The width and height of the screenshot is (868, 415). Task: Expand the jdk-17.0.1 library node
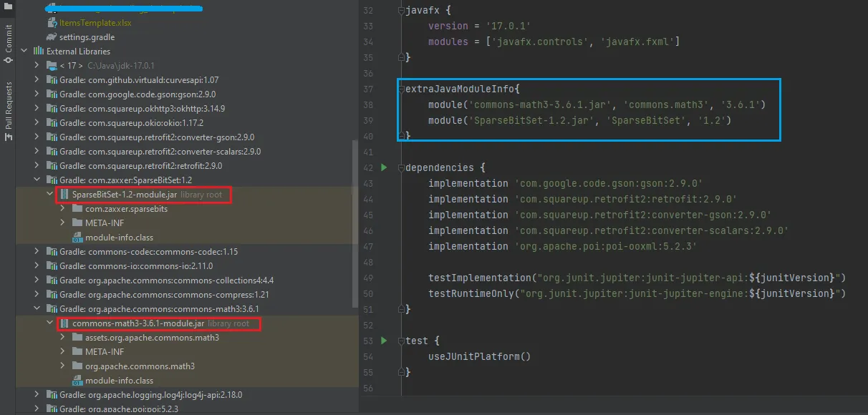[x=37, y=66]
